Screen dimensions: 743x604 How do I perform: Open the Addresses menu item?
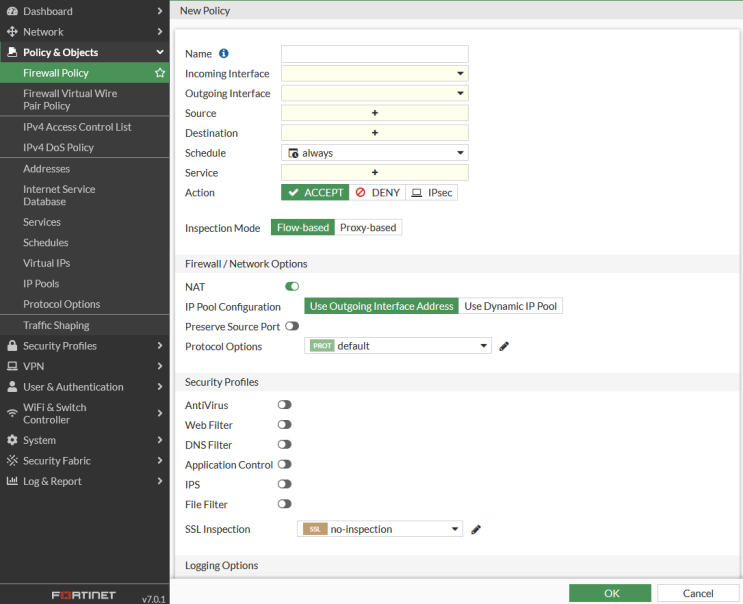pyautogui.click(x=47, y=169)
